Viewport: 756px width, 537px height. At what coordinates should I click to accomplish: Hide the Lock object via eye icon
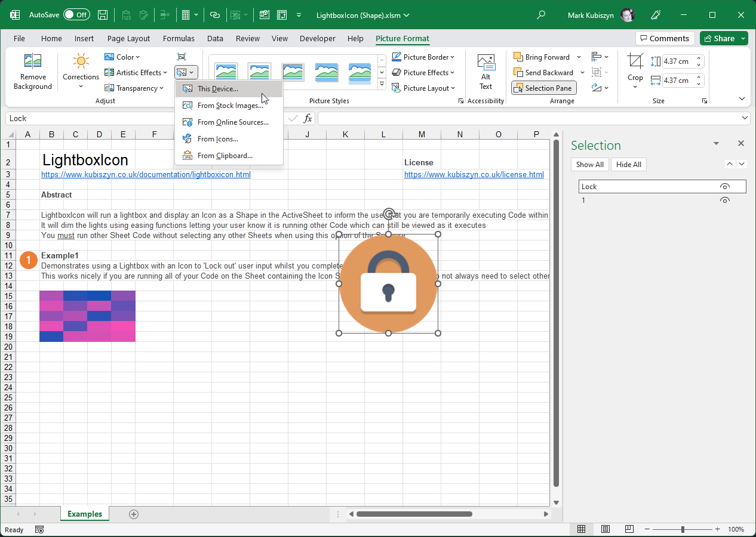pos(724,187)
